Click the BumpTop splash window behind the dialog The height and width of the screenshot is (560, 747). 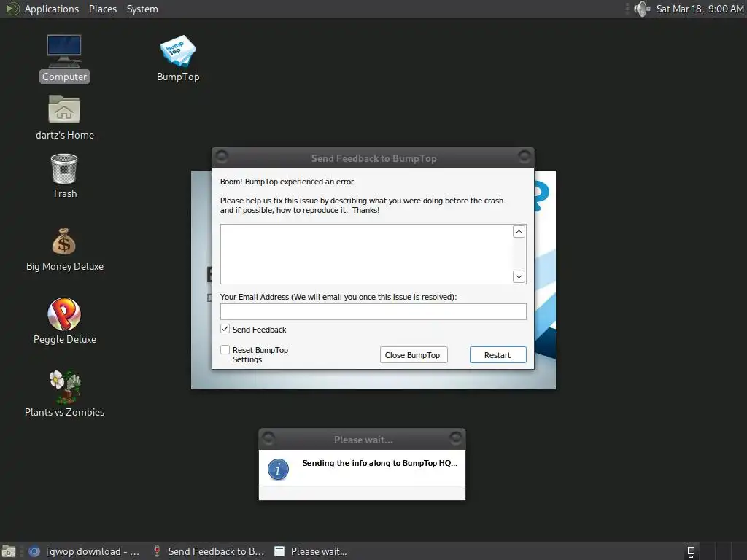tap(373, 379)
